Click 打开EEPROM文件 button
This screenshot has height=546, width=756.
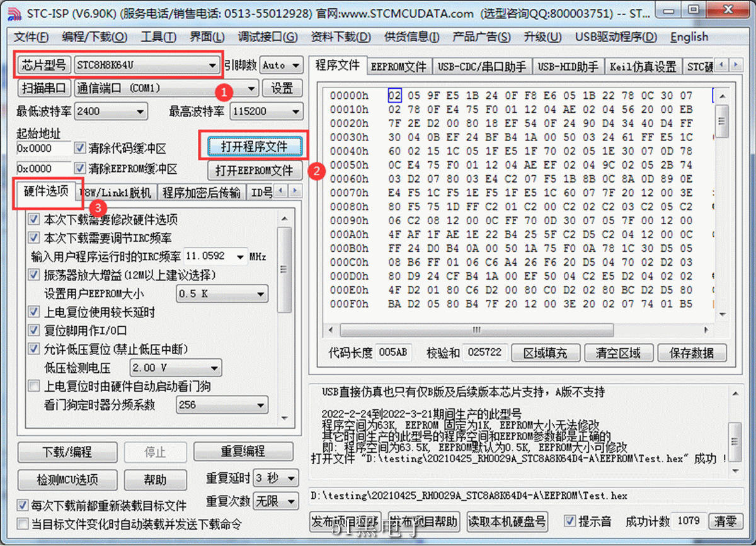[254, 171]
